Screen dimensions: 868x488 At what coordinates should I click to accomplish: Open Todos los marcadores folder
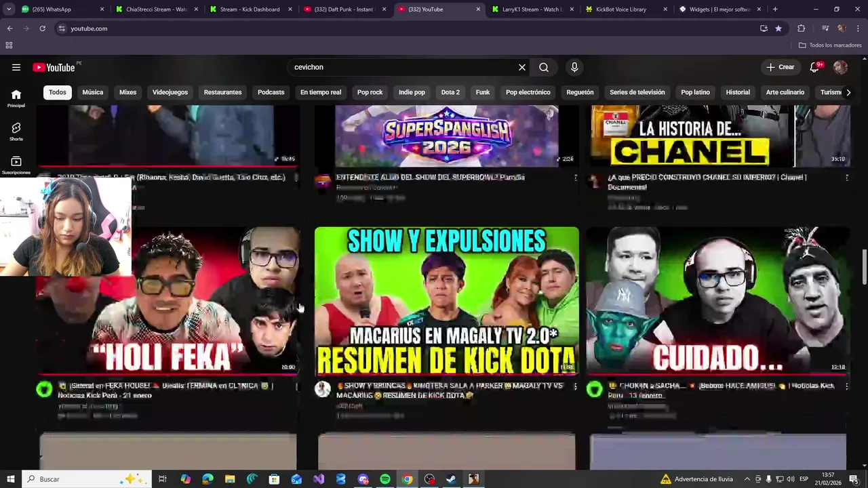click(830, 45)
